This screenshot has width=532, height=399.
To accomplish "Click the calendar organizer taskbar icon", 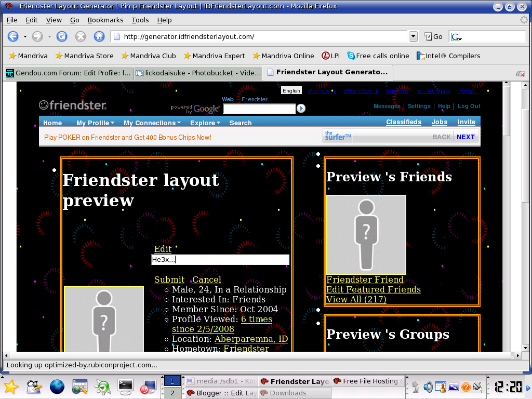I will pyautogui.click(x=79, y=387).
